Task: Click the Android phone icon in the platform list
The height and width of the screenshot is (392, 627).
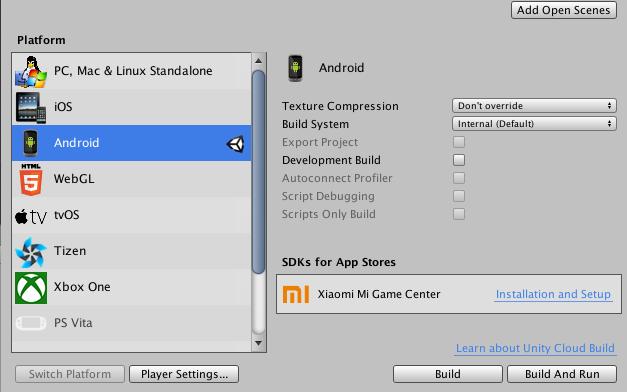Action: 30,143
